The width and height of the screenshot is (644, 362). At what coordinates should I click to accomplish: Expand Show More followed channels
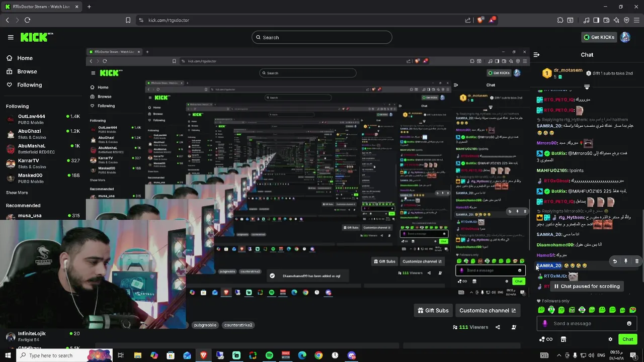(17, 193)
